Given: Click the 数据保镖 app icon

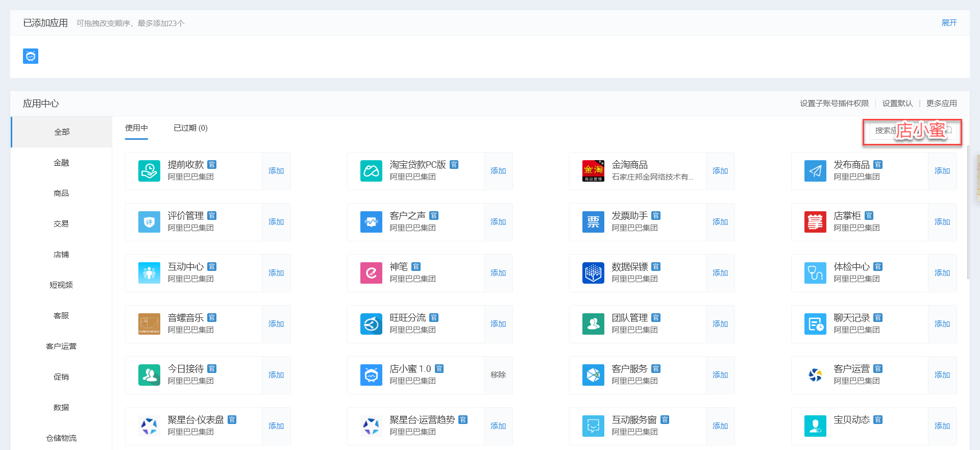Looking at the screenshot, I should tap(593, 273).
